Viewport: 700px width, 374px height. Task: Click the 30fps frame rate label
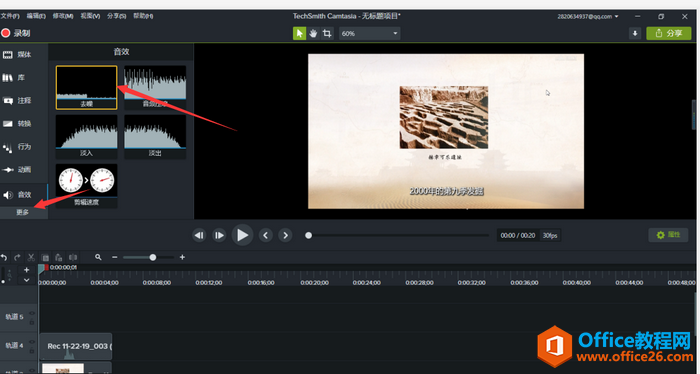pyautogui.click(x=550, y=236)
